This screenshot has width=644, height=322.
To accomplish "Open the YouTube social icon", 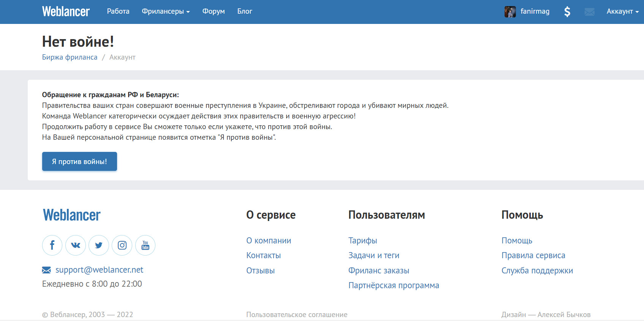I will coord(145,245).
